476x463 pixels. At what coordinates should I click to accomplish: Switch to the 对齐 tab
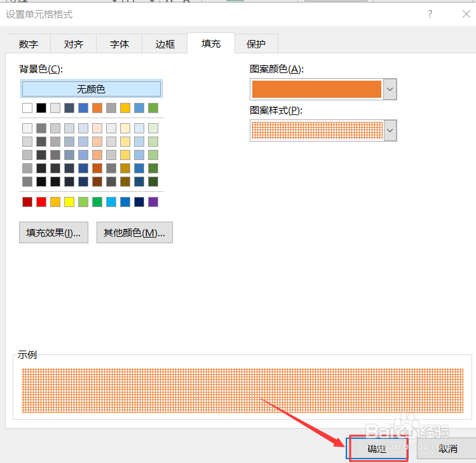click(74, 44)
